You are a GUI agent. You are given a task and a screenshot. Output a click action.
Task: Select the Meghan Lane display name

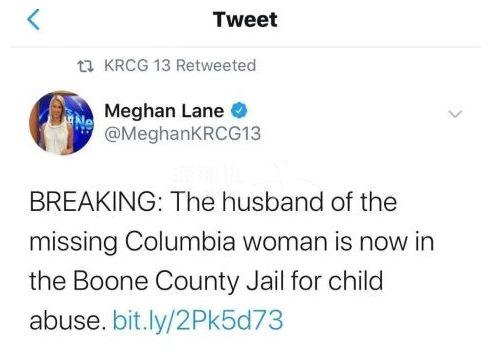click(x=164, y=111)
